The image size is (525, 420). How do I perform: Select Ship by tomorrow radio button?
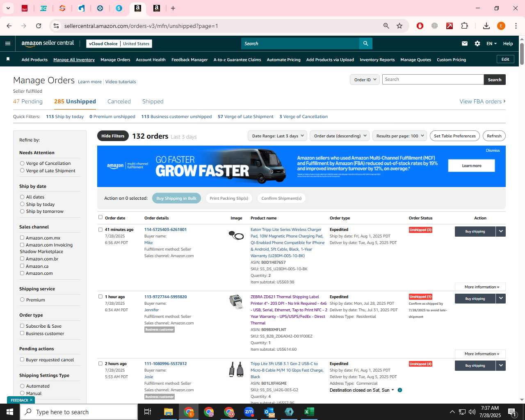point(22,211)
